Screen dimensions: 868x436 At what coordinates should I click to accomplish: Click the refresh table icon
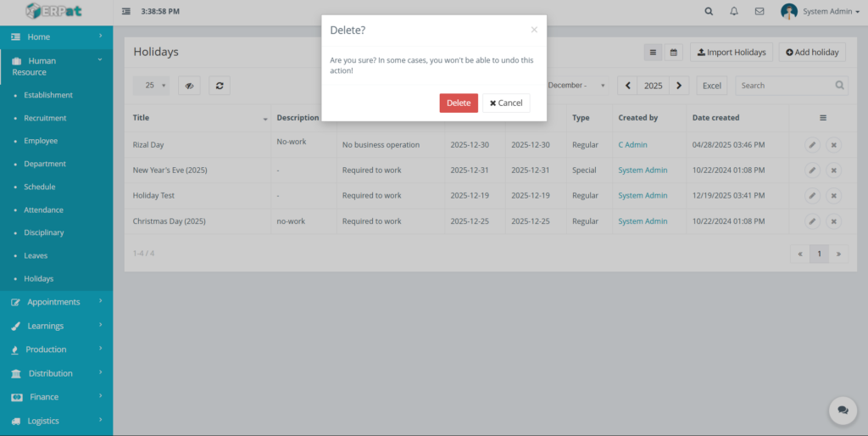coord(220,86)
